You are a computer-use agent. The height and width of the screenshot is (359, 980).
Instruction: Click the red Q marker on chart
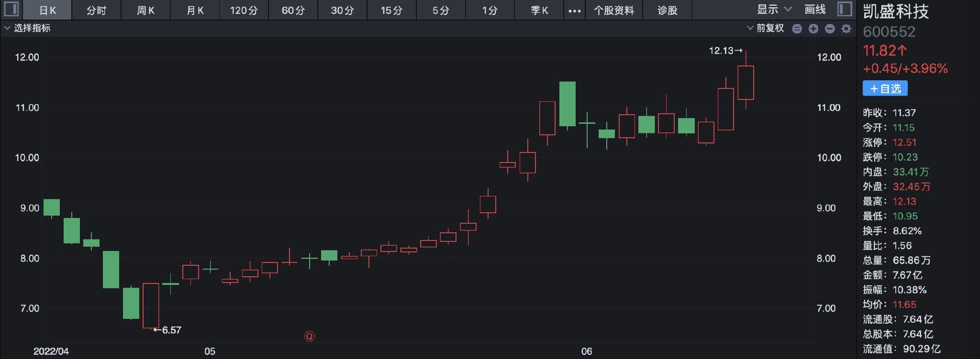tap(309, 337)
